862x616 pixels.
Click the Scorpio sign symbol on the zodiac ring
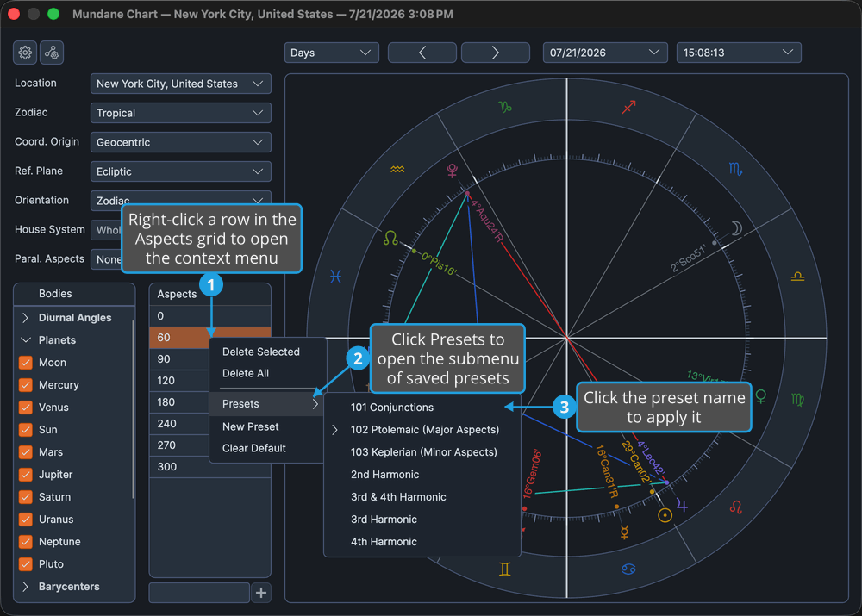tap(735, 169)
